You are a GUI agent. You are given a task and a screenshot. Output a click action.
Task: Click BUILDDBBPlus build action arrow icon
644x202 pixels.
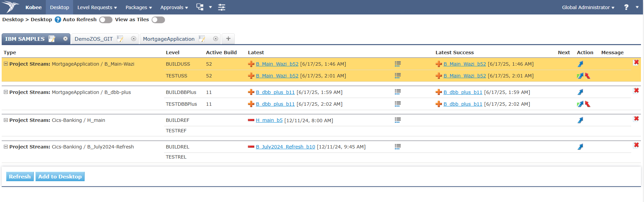click(580, 92)
